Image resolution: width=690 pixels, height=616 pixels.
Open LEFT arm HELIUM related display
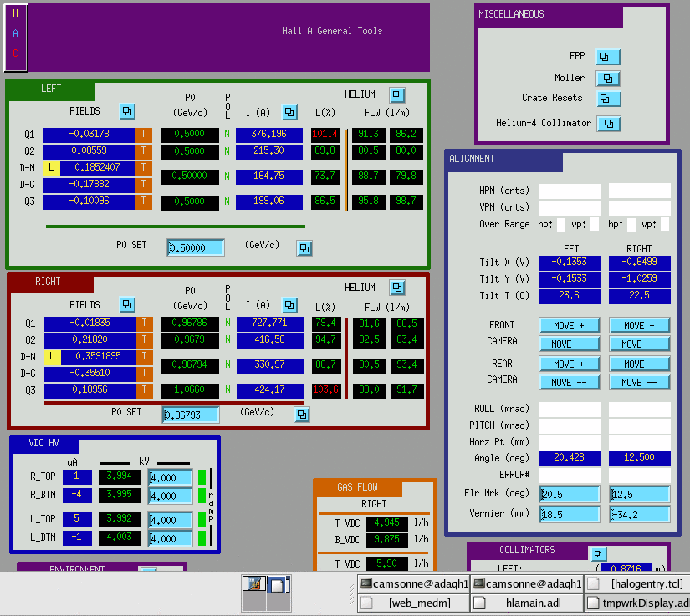tap(397, 95)
